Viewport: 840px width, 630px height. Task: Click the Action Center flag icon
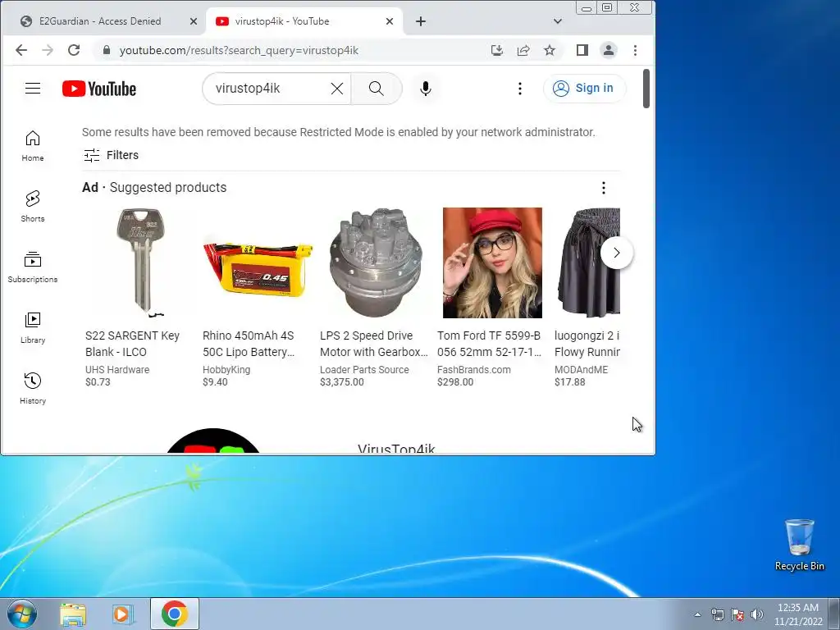[737, 614]
